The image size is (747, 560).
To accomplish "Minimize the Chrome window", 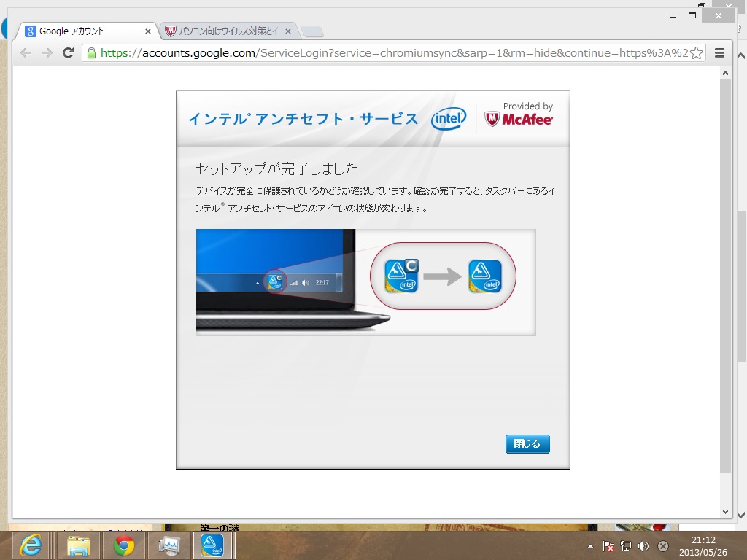I will [673, 16].
